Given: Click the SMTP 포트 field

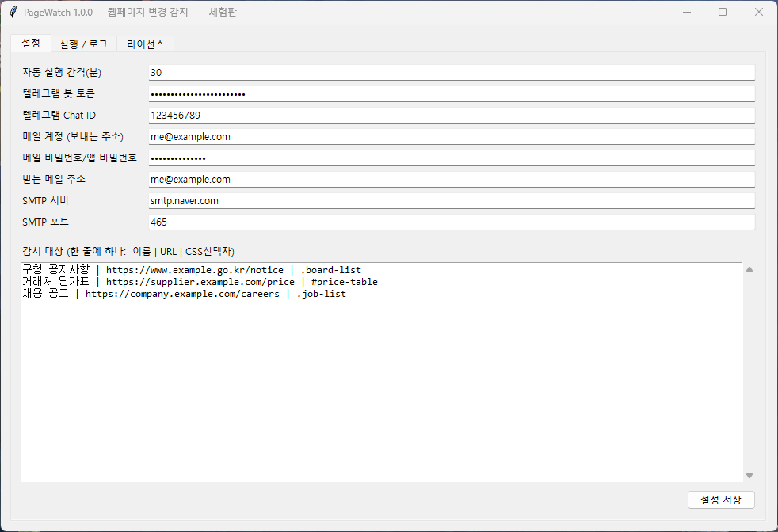Looking at the screenshot, I should (452, 222).
